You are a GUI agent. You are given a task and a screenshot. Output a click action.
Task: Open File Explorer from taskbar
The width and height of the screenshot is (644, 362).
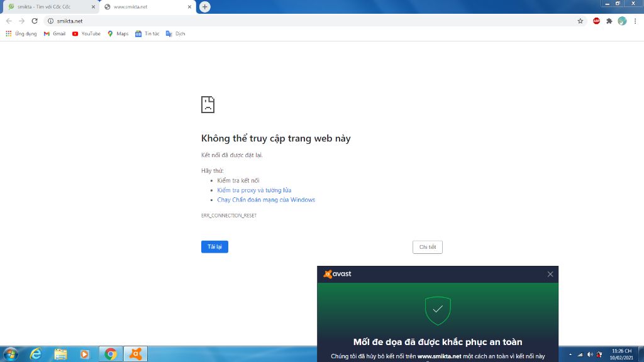pyautogui.click(x=60, y=354)
